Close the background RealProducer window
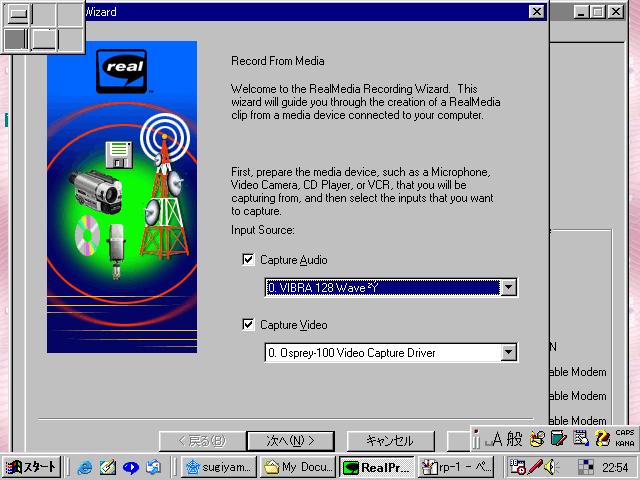The width and height of the screenshot is (640, 480). pyautogui.click(x=616, y=12)
